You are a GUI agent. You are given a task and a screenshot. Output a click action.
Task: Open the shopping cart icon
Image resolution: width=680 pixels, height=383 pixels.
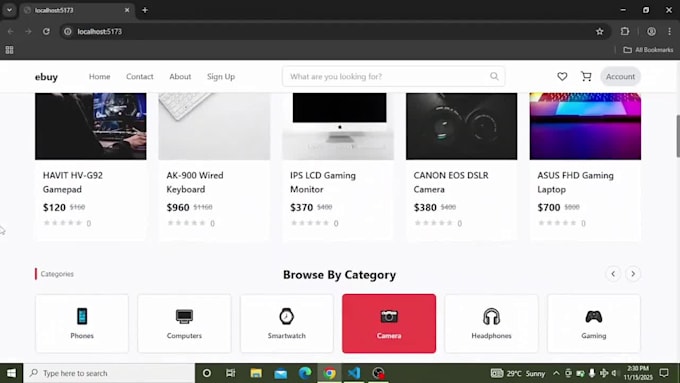coord(586,76)
